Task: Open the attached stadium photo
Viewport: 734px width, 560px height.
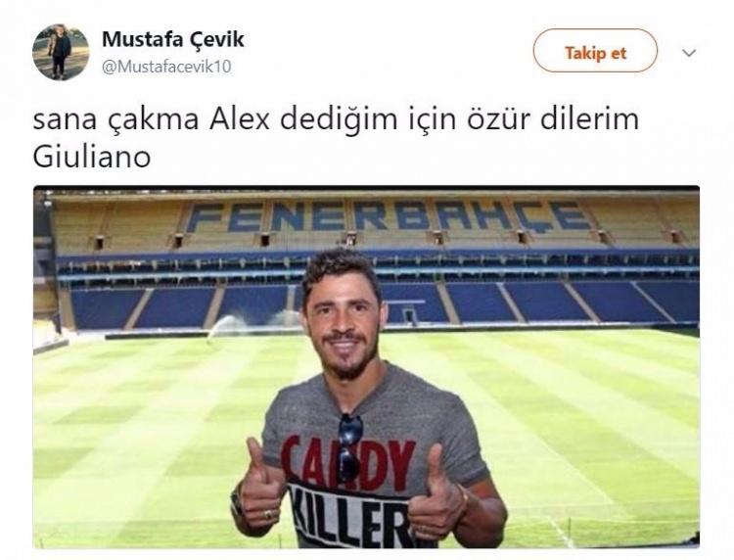Action: (367, 367)
